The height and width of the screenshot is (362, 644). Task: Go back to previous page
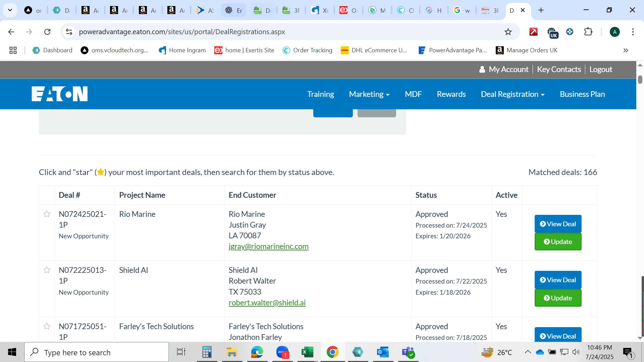pyautogui.click(x=11, y=32)
